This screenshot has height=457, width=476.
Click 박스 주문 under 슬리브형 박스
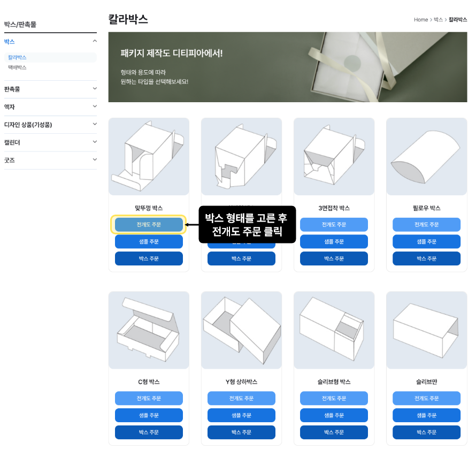pos(334,432)
